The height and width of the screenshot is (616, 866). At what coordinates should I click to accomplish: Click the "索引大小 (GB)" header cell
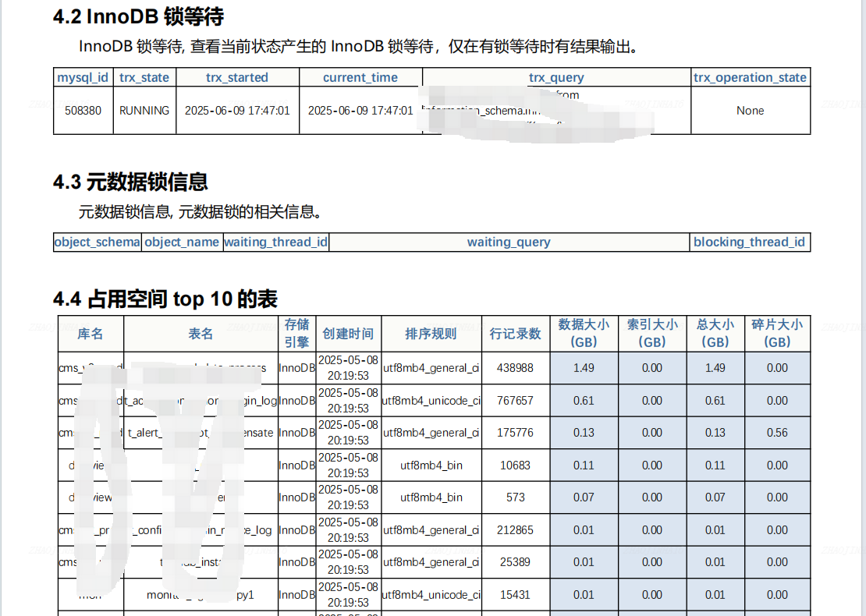(x=652, y=334)
